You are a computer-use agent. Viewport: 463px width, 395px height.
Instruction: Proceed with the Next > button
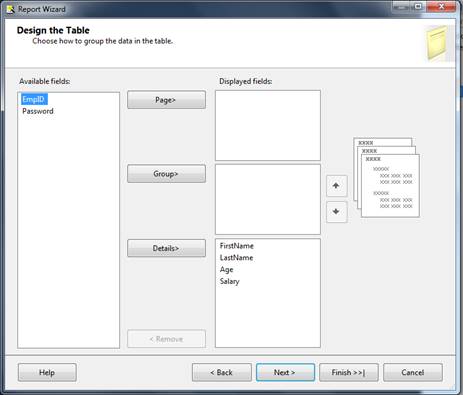coord(285,372)
